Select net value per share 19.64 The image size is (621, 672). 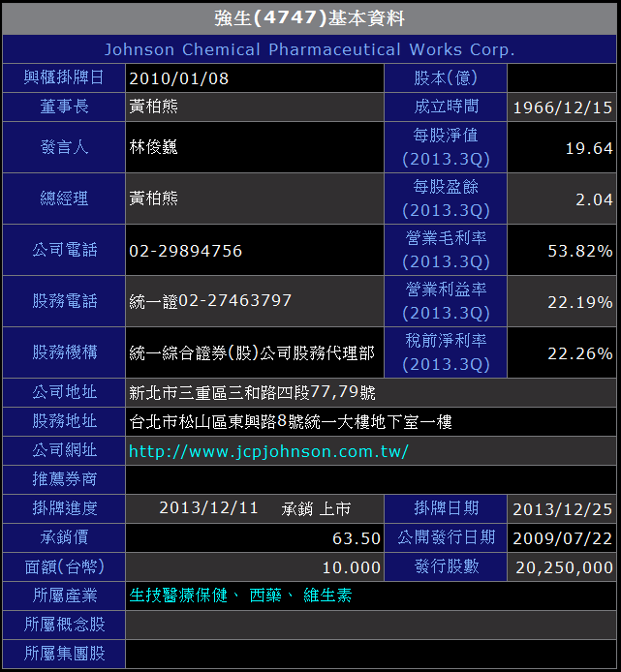pos(589,148)
